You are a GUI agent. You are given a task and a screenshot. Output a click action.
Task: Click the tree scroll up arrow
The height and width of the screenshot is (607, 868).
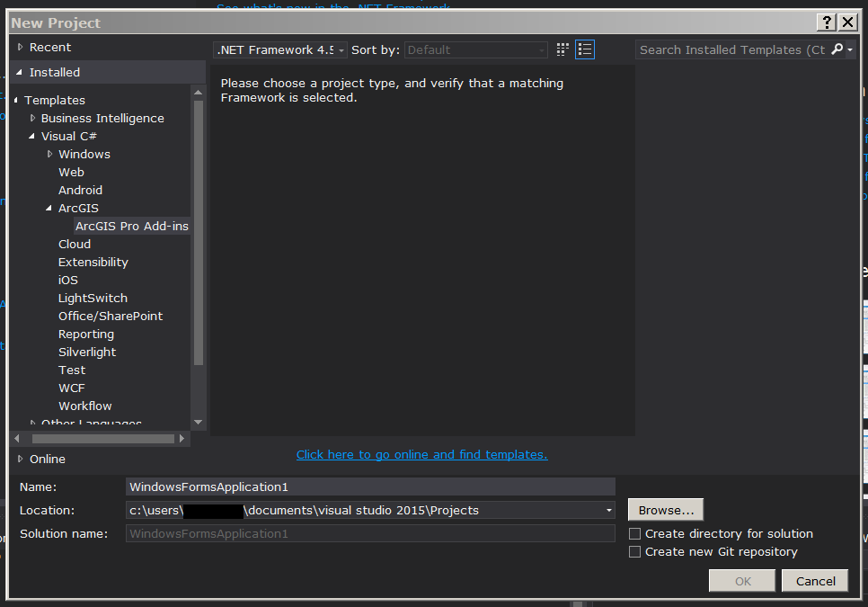click(x=199, y=93)
